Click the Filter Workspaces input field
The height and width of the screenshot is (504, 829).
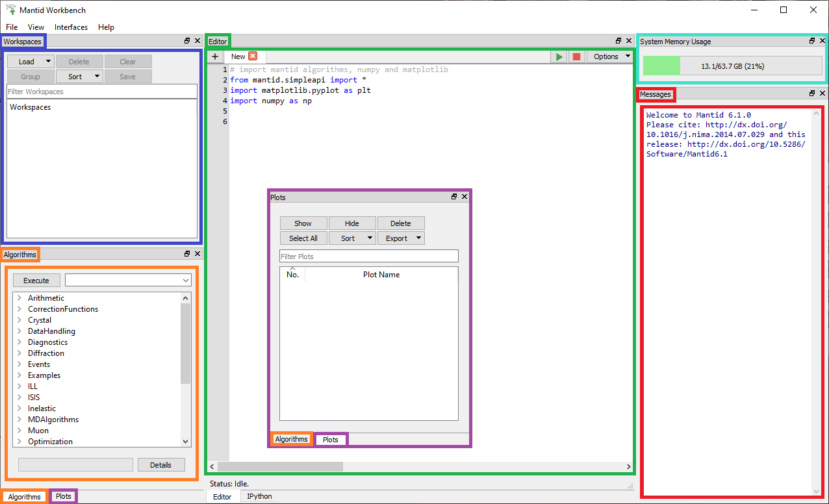(x=101, y=92)
